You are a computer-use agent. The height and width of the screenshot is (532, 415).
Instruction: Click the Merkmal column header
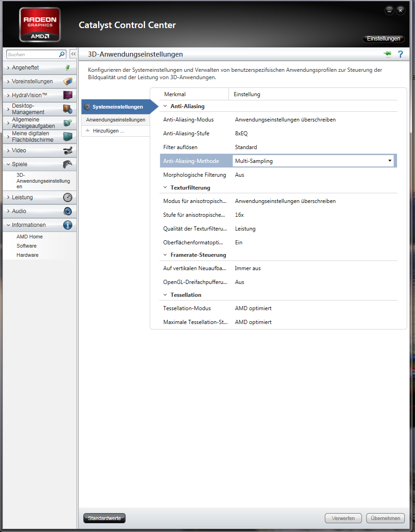[x=175, y=94]
